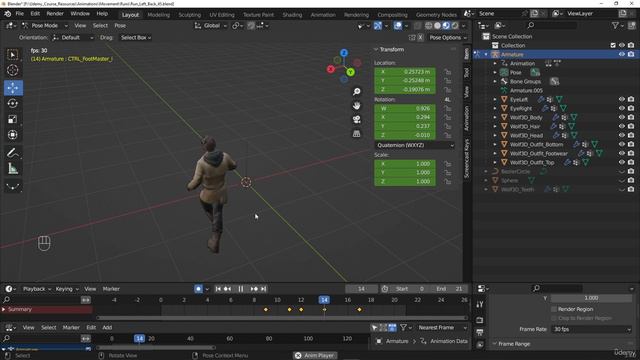
Task: Toggle Collection exclude checkbox
Action: click(x=613, y=45)
